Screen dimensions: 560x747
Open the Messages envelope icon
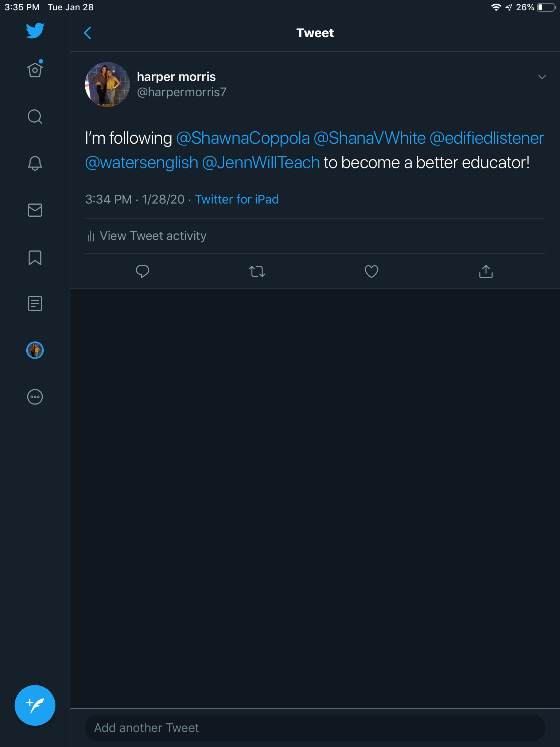pos(35,210)
